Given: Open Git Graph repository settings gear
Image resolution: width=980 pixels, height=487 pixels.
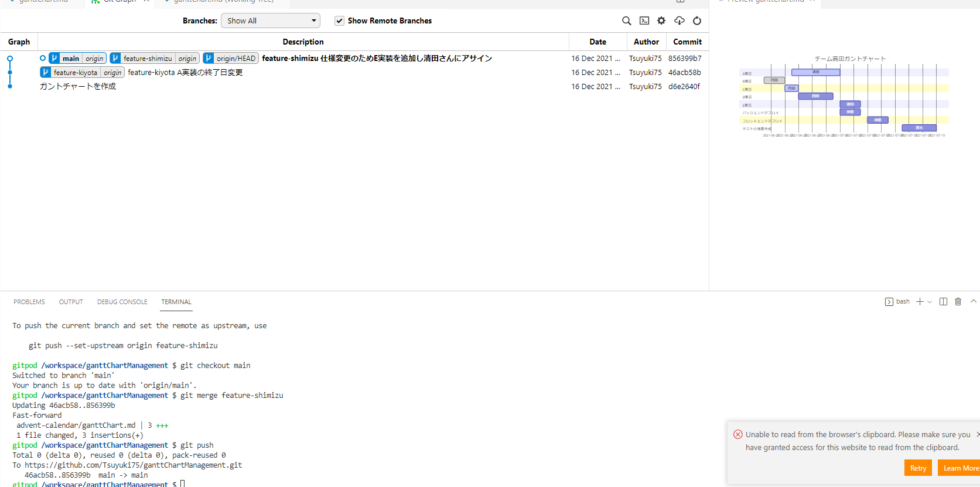Looking at the screenshot, I should click(661, 21).
